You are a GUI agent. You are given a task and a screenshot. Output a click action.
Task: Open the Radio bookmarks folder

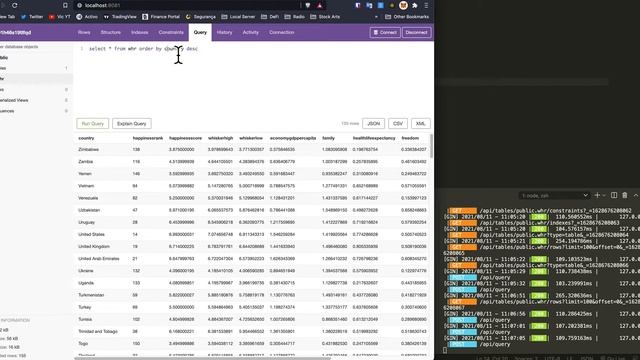(x=295, y=17)
